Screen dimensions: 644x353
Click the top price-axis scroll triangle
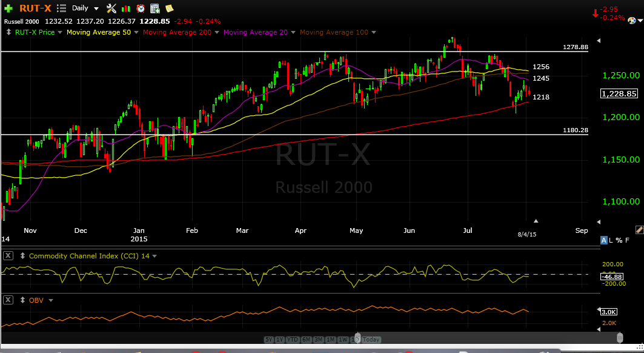(599, 40)
